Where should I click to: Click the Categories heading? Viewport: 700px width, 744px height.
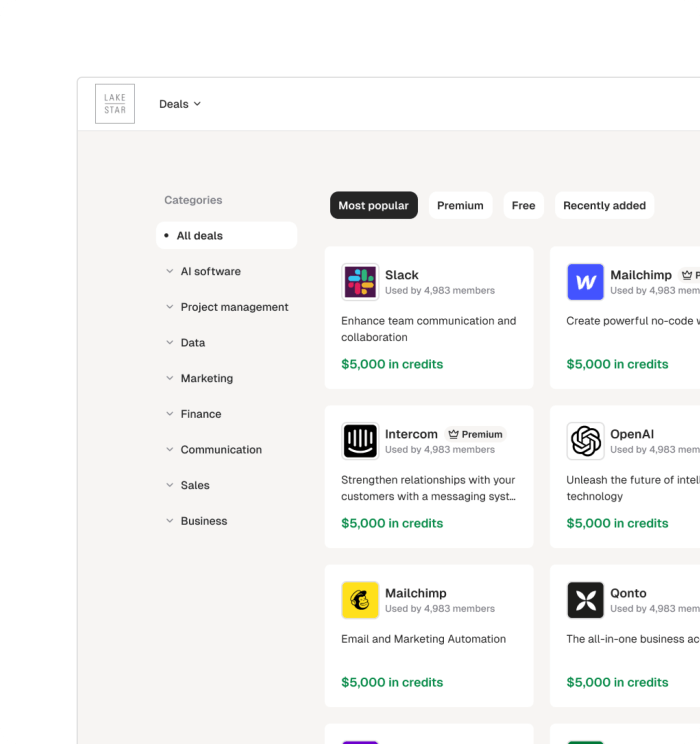(x=193, y=200)
